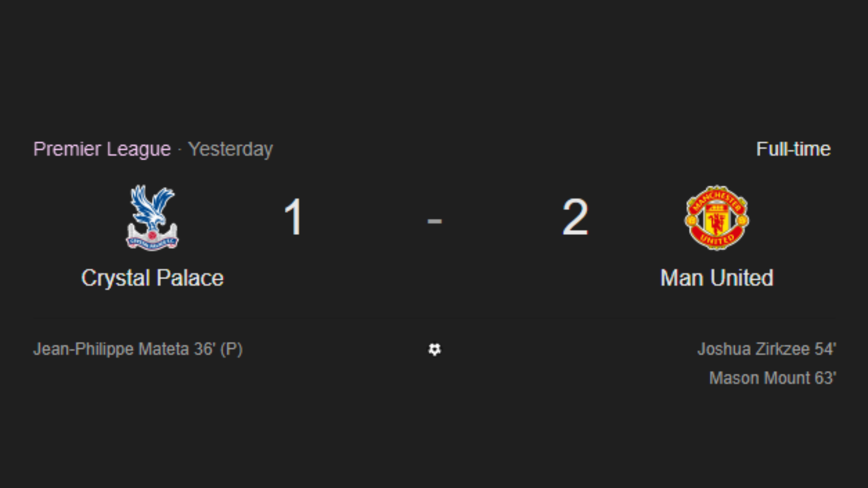The width and height of the screenshot is (868, 488).
Task: Click the 63' goal minute
Action: pos(826,378)
